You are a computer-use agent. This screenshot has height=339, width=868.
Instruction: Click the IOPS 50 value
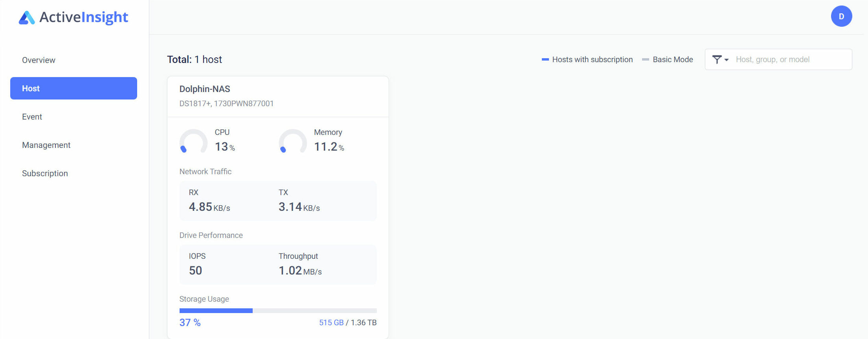point(195,271)
